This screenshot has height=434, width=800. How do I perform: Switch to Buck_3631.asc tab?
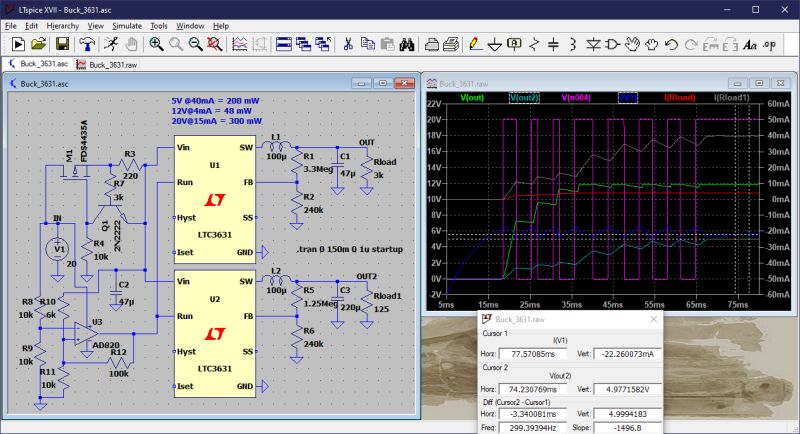point(38,64)
